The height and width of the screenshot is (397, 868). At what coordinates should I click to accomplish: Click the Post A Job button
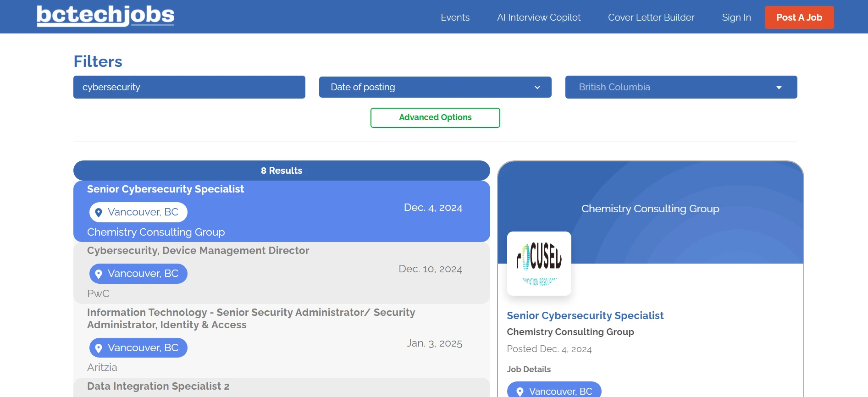(799, 17)
